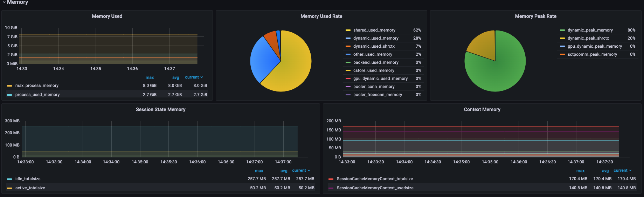Click dynamic_used_memory blue color swatch

348,38
